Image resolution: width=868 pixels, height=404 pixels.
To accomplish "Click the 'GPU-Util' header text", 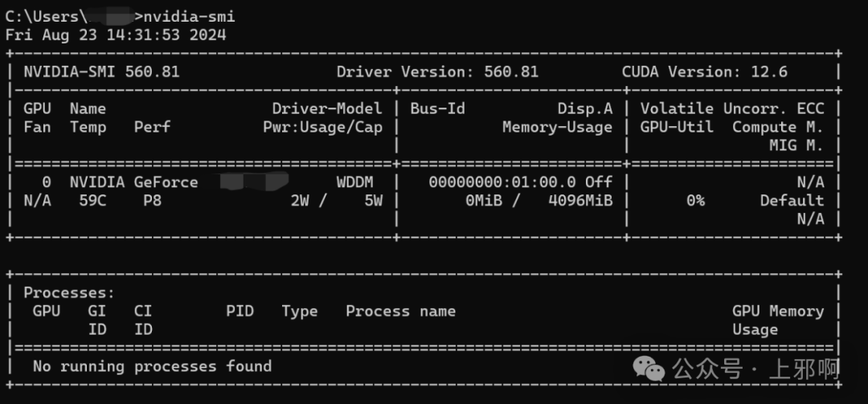I will click(677, 127).
